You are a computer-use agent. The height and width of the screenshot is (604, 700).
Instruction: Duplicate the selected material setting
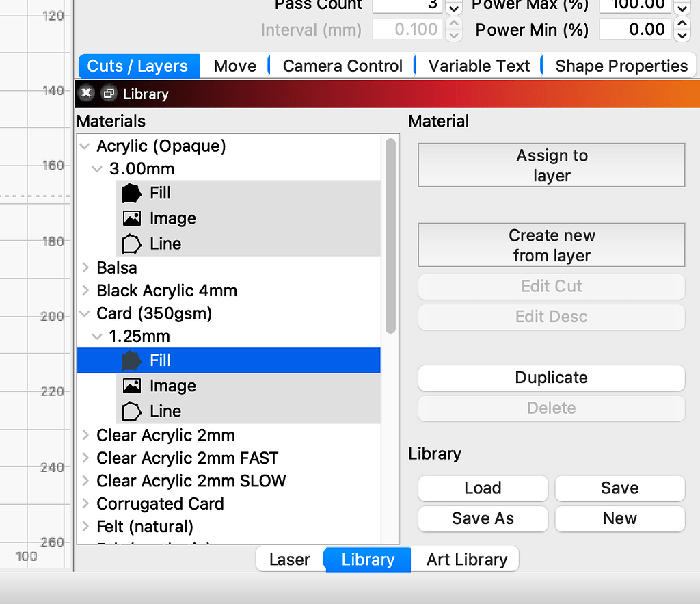point(551,378)
